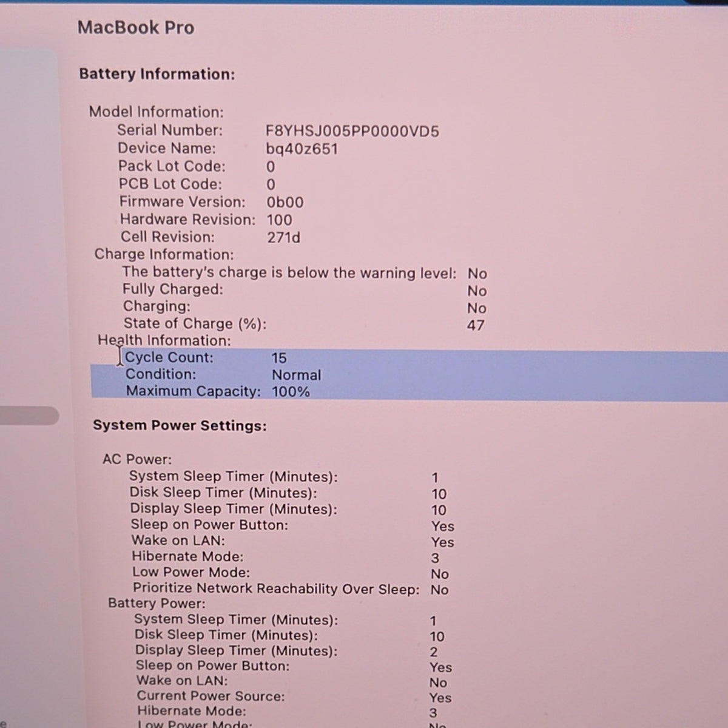Click the MacBook Pro title
The width and height of the screenshot is (728, 728).
tap(136, 28)
